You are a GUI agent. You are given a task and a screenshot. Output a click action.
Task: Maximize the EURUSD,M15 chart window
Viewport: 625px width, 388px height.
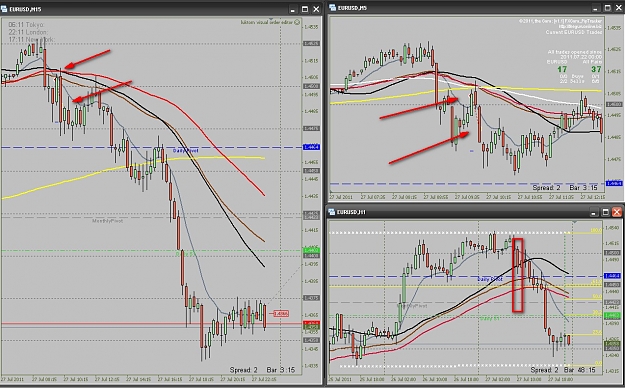click(305, 9)
